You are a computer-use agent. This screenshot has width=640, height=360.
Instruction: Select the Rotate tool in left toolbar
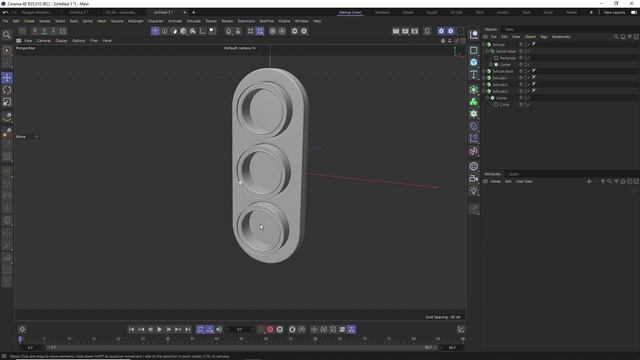pos(7,90)
